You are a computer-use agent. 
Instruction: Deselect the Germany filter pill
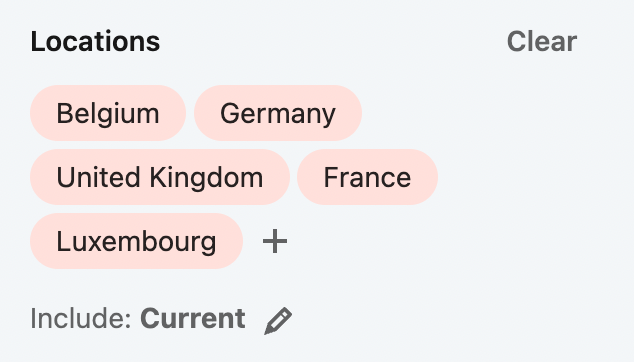(278, 113)
